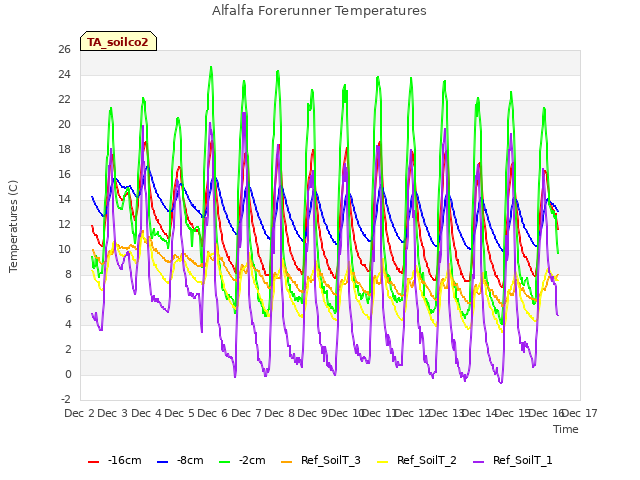Click the 14 y-axis tick label
The image size is (640, 480).
pyautogui.click(x=64, y=200)
